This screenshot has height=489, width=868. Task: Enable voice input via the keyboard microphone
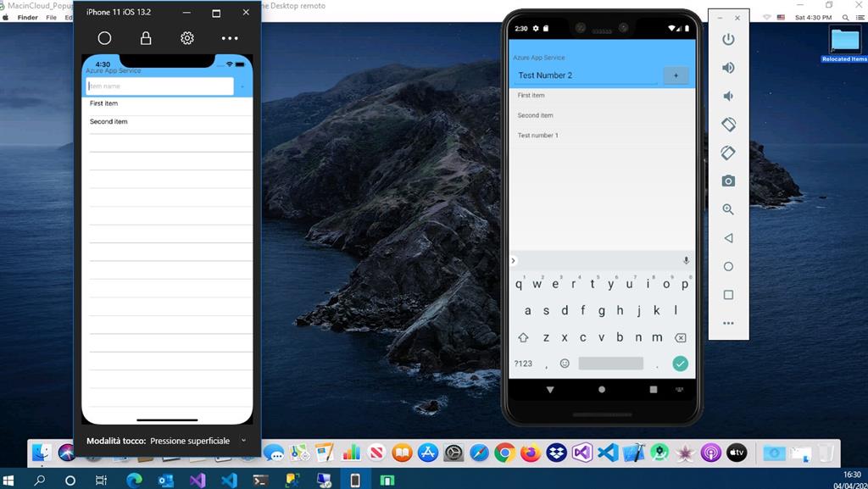coord(686,260)
